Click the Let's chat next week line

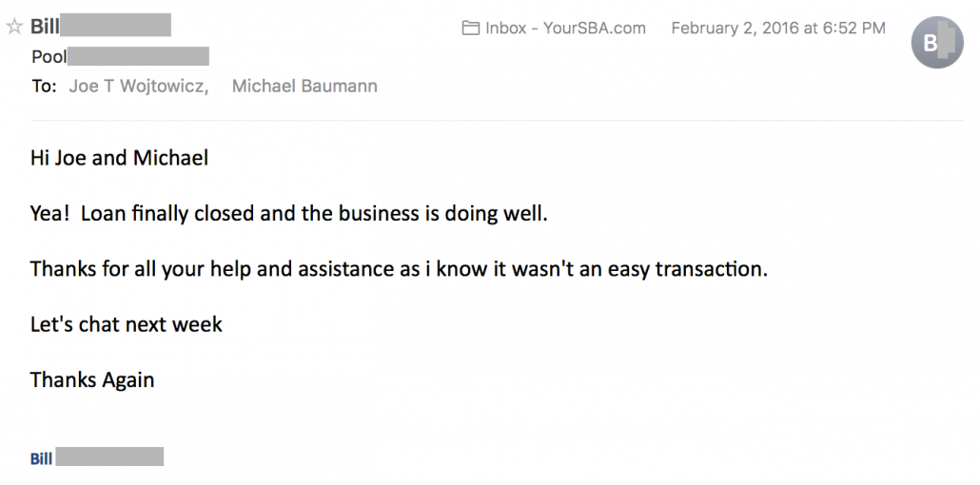coord(126,324)
